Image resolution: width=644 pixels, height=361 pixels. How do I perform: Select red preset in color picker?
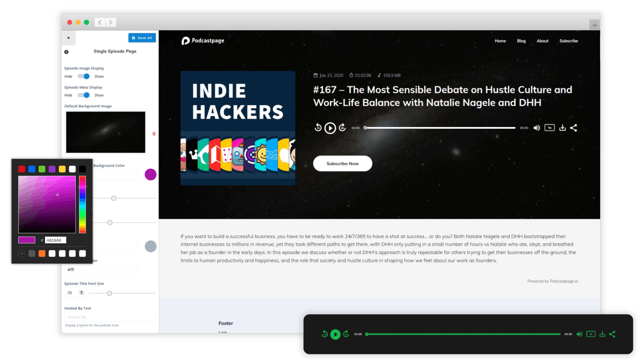[x=22, y=169]
